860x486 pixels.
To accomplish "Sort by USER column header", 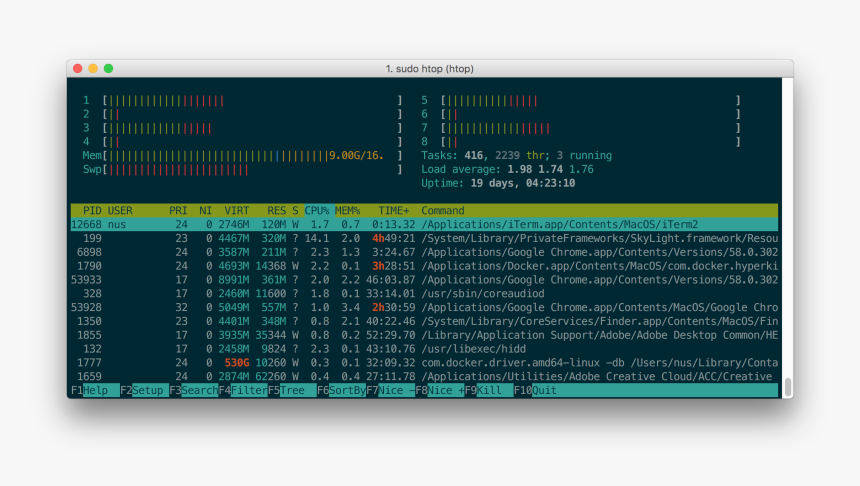I will click(x=120, y=211).
